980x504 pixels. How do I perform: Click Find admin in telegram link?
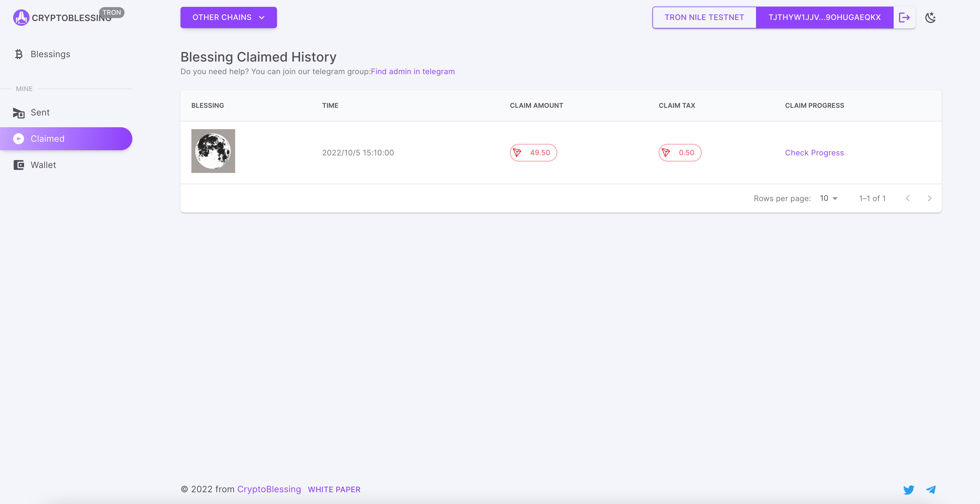tap(412, 72)
